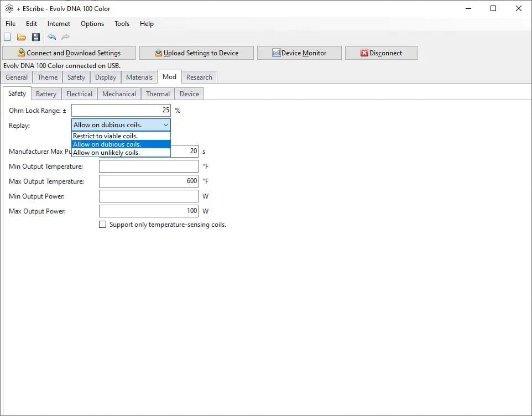532x416 pixels.
Task: Open the Internet menu
Action: pos(59,24)
